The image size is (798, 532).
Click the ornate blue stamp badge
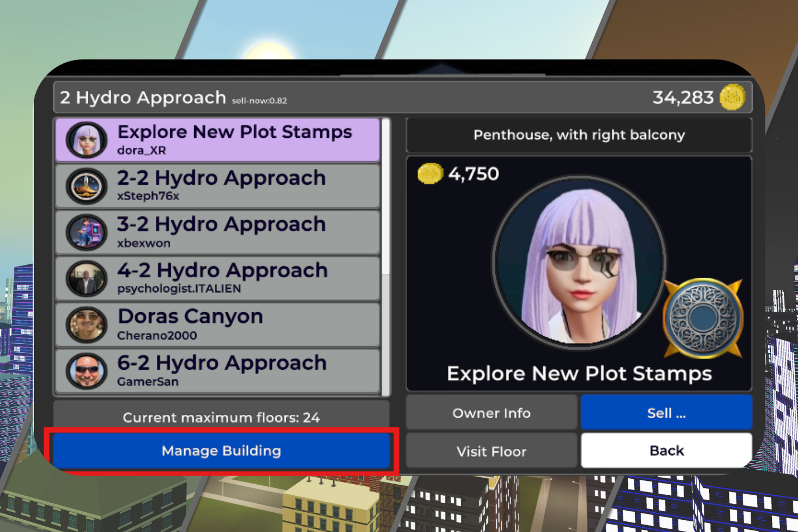coord(703,318)
